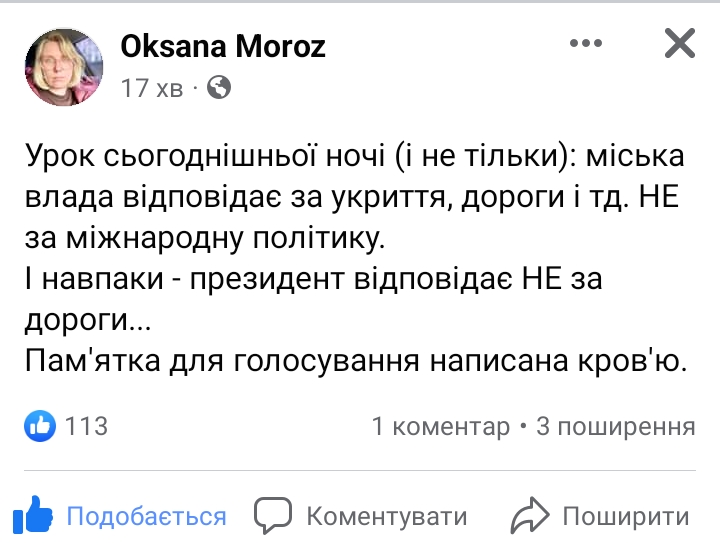Open the Oksana Moroz profile name link
The height and width of the screenshot is (543, 720).
click(x=223, y=46)
